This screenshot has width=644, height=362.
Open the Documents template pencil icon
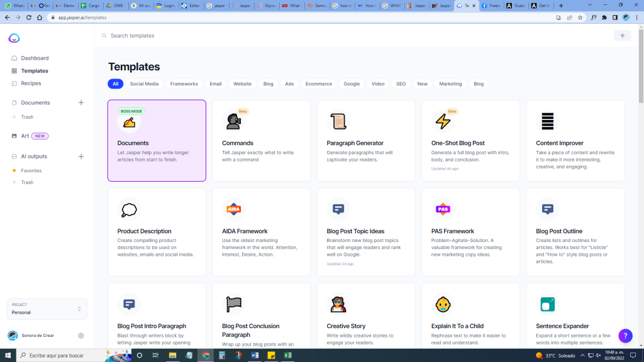(x=129, y=123)
